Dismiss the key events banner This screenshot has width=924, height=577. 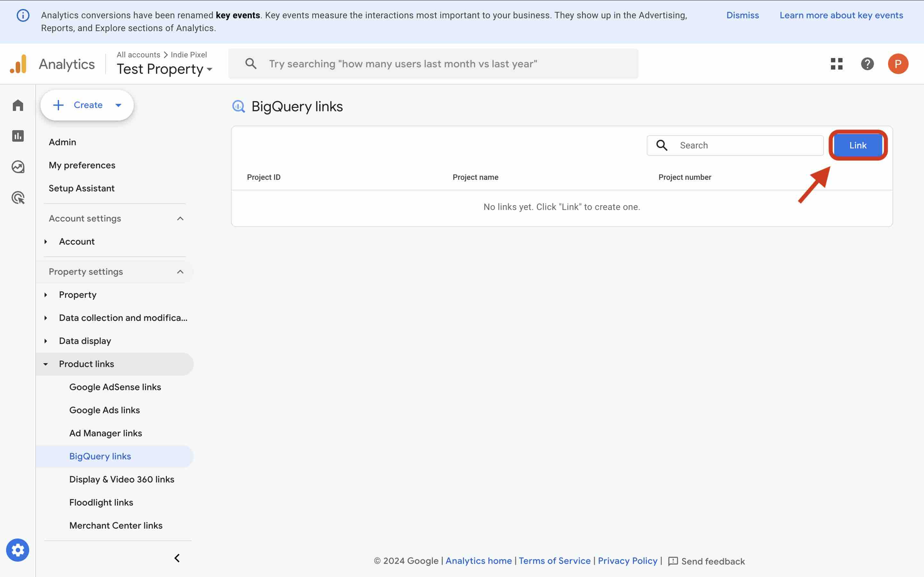coord(742,15)
